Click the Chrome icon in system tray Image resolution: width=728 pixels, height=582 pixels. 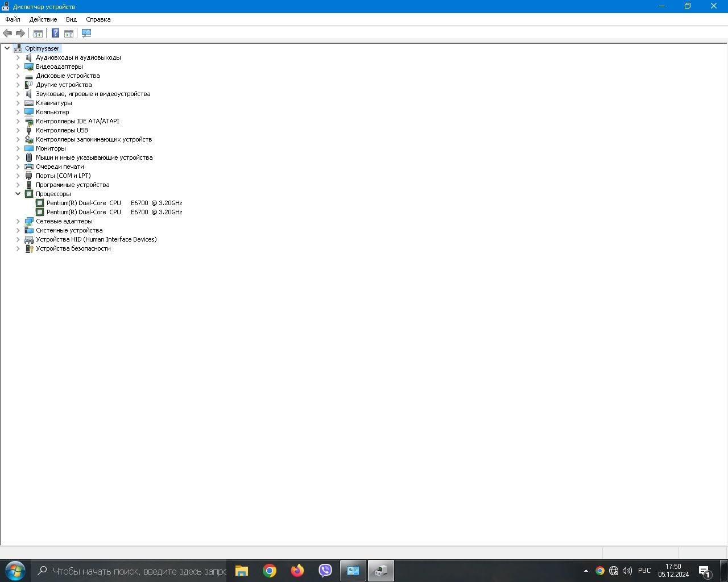tap(600, 571)
